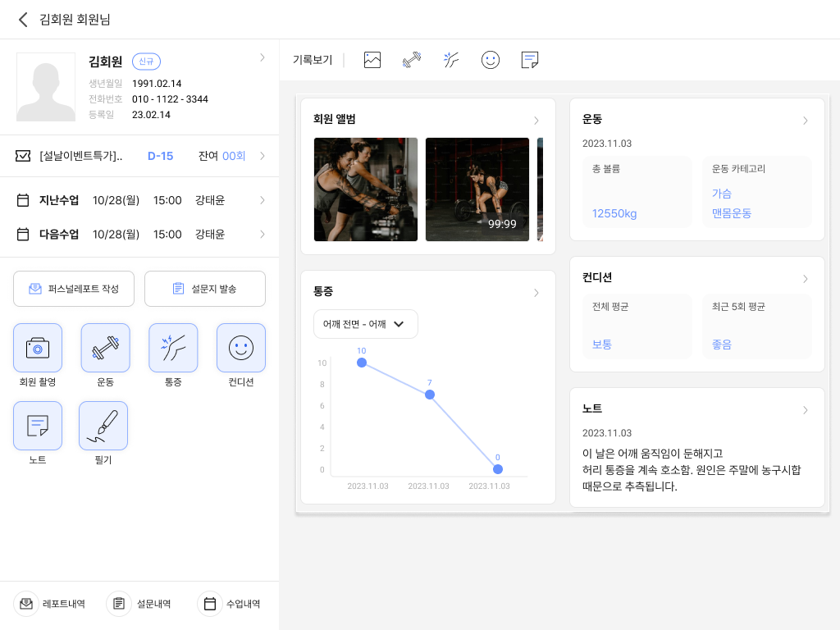Click the 신규 badge next to name

(146, 62)
